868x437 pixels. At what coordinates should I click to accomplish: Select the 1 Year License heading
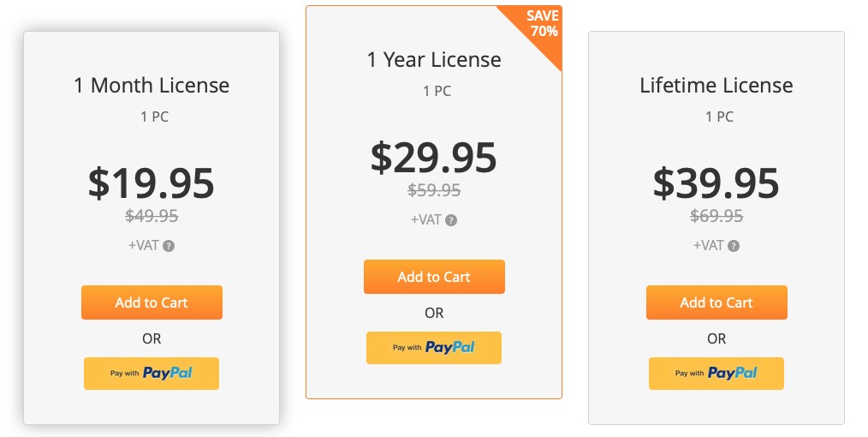(x=434, y=60)
